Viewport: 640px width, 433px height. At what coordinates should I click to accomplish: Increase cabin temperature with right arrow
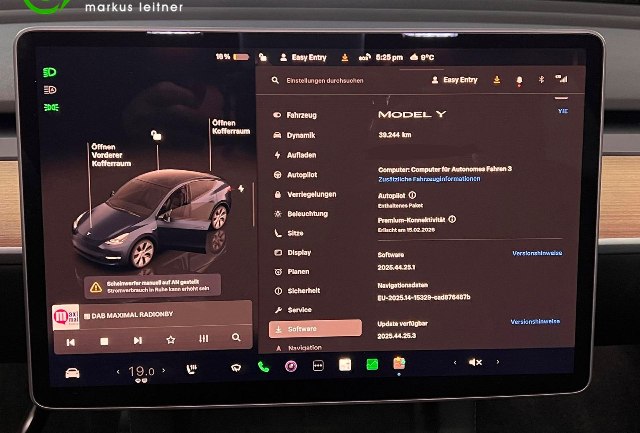(164, 371)
